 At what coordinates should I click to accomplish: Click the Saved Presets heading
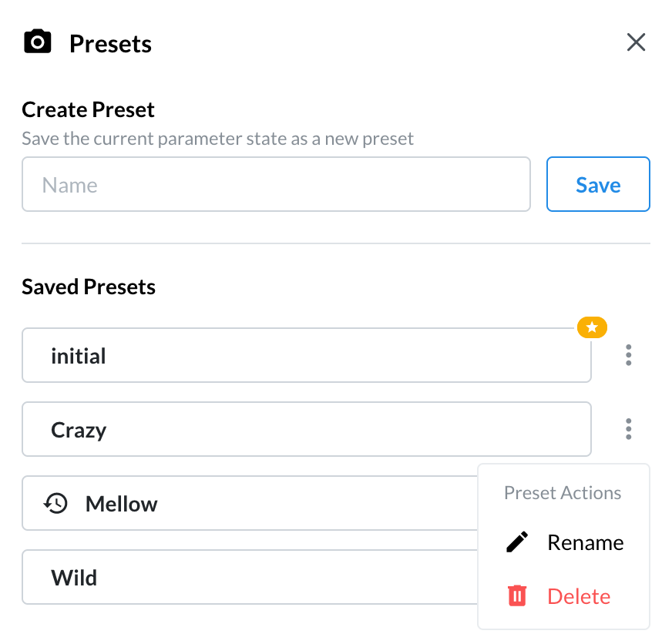point(89,287)
